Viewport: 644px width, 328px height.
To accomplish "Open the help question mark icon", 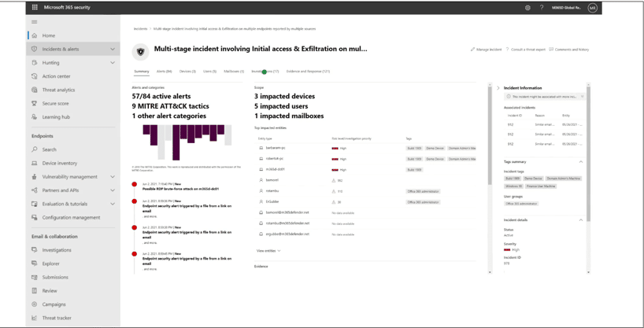I will tap(542, 8).
